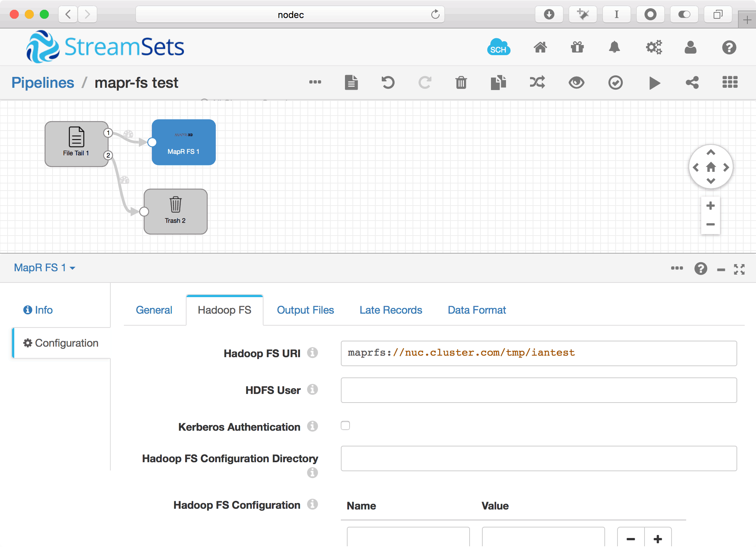This screenshot has width=756, height=547.
Task: Open the stage library grid icon
Action: pyautogui.click(x=730, y=83)
